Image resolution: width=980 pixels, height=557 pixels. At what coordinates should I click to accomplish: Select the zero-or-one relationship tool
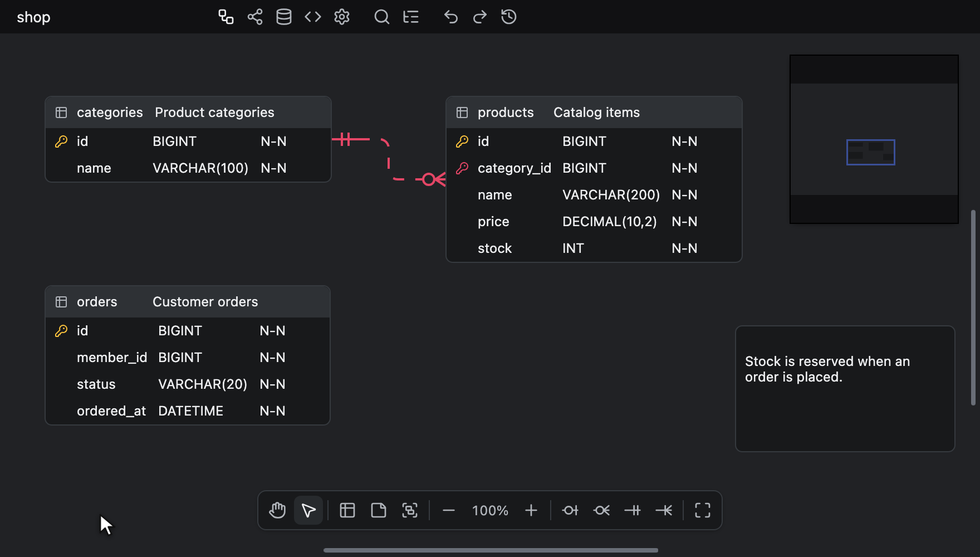(570, 510)
